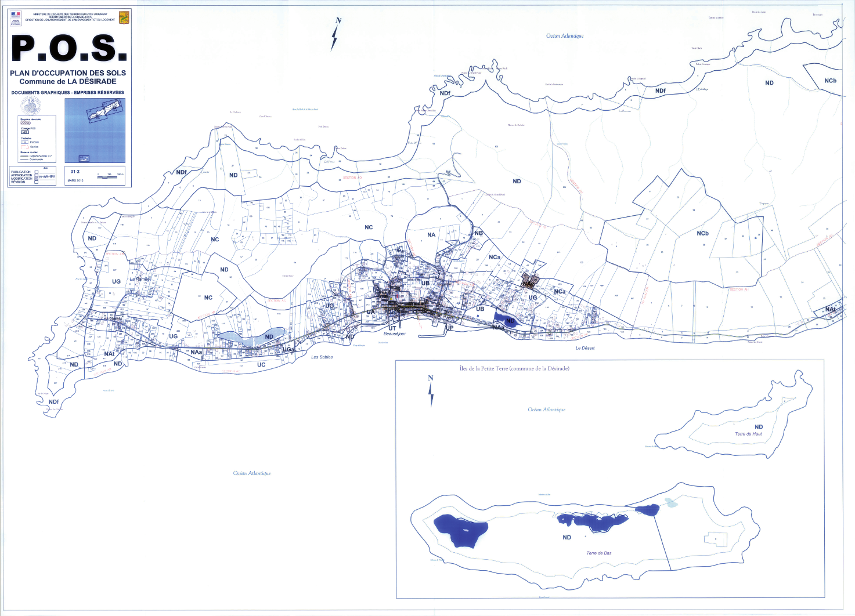Click the Beauséjour place label
Viewport: 855px width, 616px height.
tap(395, 334)
